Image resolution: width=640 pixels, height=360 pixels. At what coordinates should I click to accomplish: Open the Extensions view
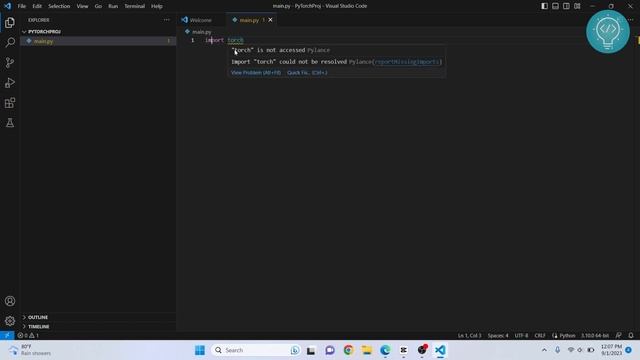[x=10, y=103]
